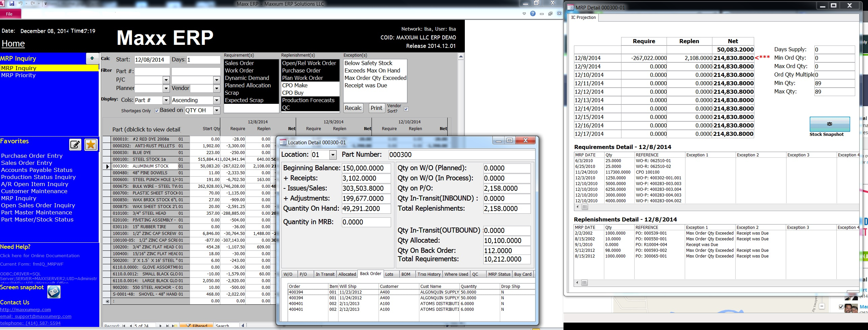The width and height of the screenshot is (868, 330).
Task: Switch to the Allocated tab
Action: pos(347,274)
